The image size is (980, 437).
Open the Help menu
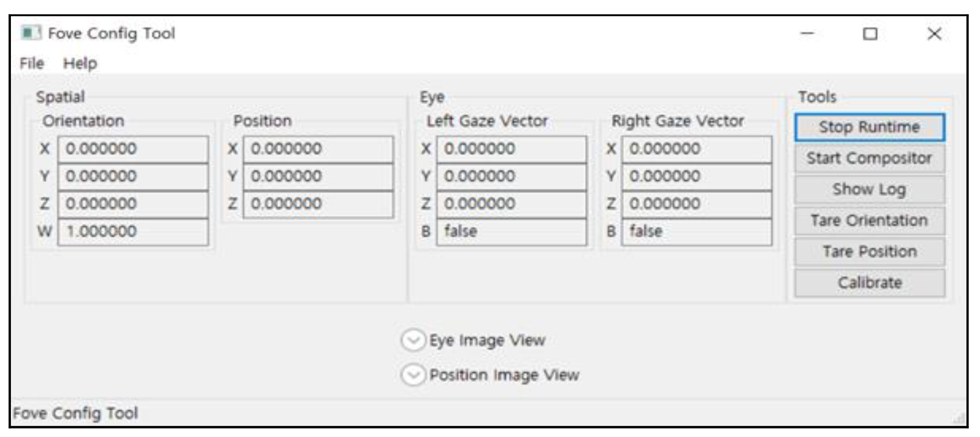click(80, 63)
